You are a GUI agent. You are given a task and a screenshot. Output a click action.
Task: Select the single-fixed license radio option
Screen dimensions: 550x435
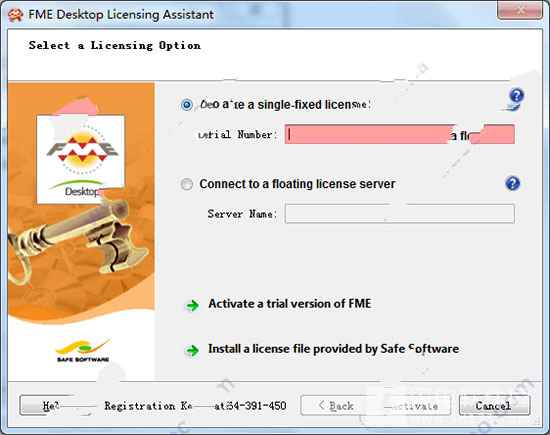click(187, 105)
